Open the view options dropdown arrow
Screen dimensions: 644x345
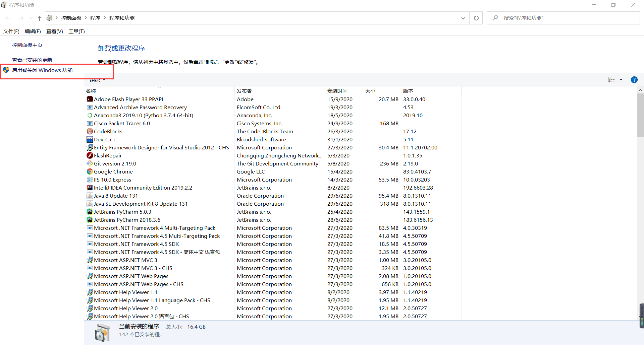[621, 80]
